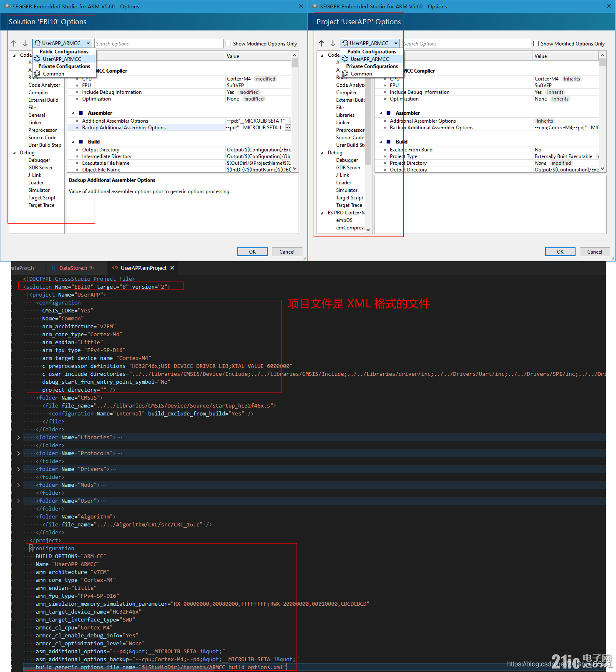Close the UserAPP.emProject editor tab
Image resolution: width=616 pixels, height=672 pixels.
pyautogui.click(x=172, y=268)
